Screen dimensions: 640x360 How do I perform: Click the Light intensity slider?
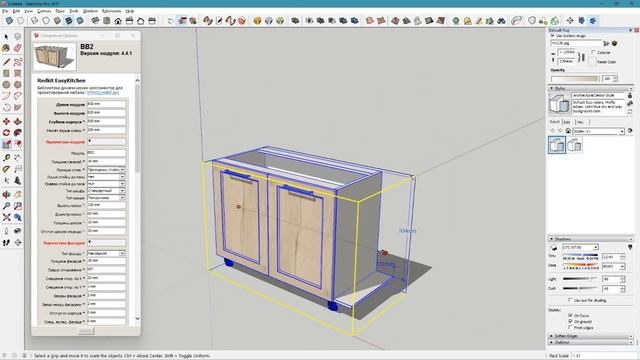pyautogui.click(x=580, y=279)
